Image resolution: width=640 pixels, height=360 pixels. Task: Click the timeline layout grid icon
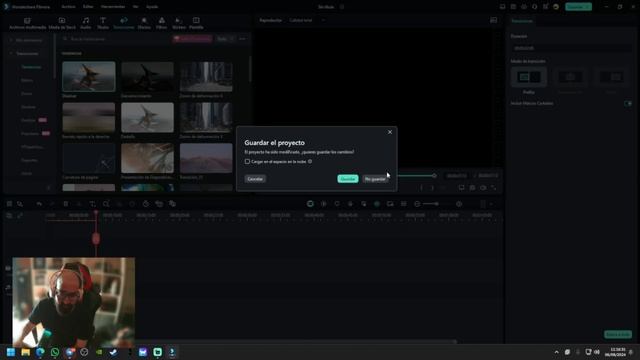click(9, 204)
